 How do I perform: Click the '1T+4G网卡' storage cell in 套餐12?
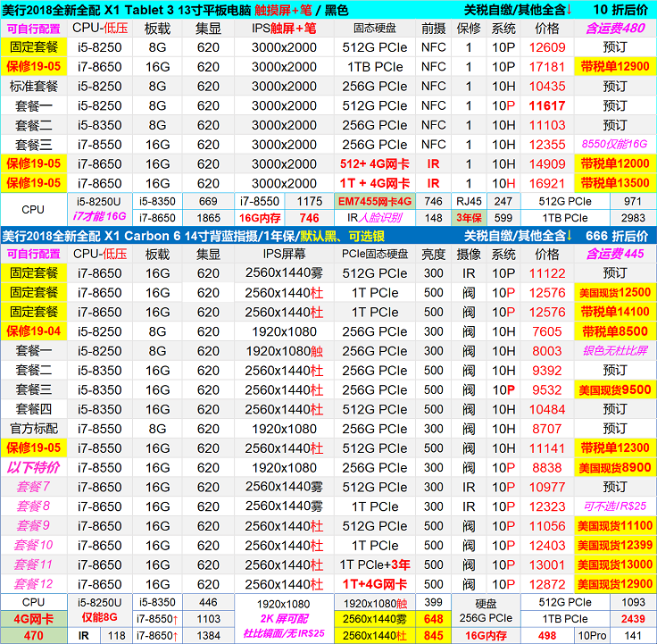(x=375, y=584)
